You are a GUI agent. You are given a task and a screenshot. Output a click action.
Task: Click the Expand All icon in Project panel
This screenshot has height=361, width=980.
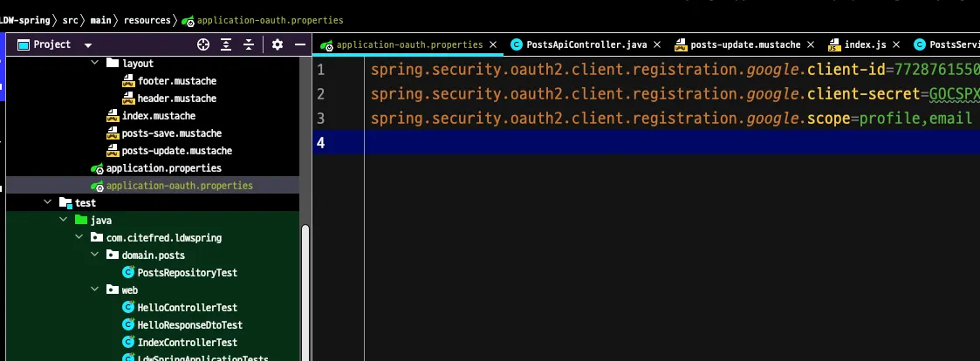point(226,44)
